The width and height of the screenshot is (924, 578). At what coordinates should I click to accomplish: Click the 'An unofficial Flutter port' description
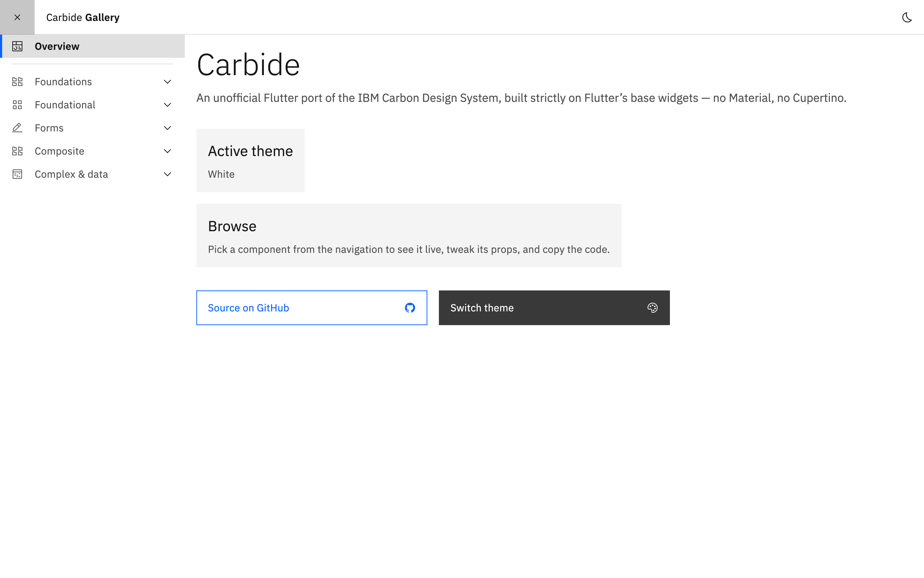pos(521,98)
